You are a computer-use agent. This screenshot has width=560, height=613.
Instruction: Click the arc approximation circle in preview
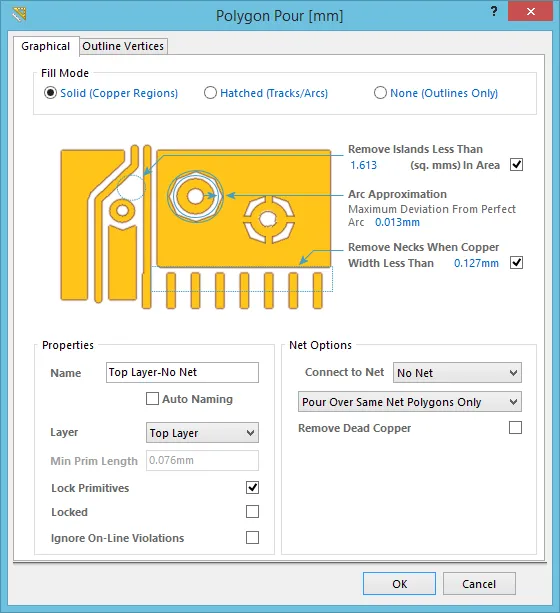[x=195, y=196]
